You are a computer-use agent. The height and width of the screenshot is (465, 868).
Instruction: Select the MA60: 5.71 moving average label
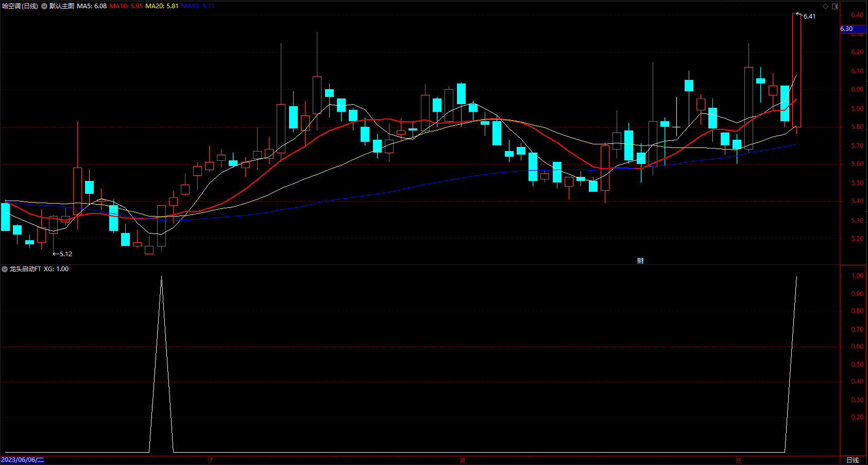tap(198, 6)
